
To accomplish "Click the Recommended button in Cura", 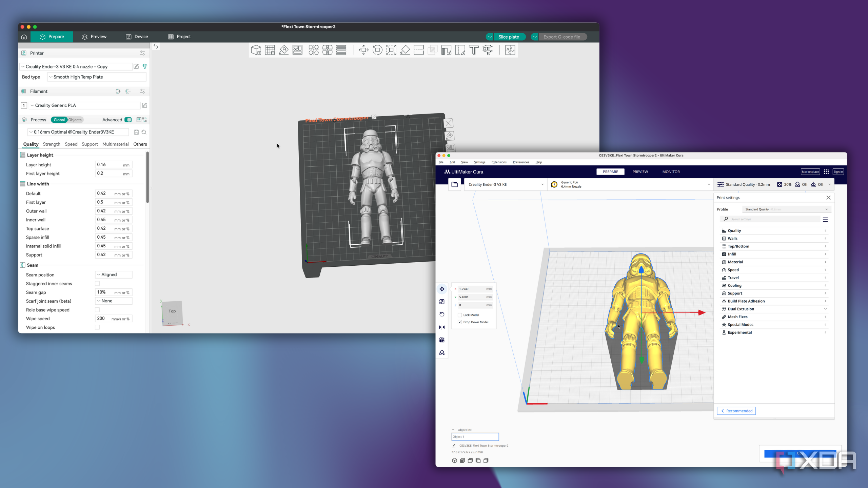I will (736, 411).
